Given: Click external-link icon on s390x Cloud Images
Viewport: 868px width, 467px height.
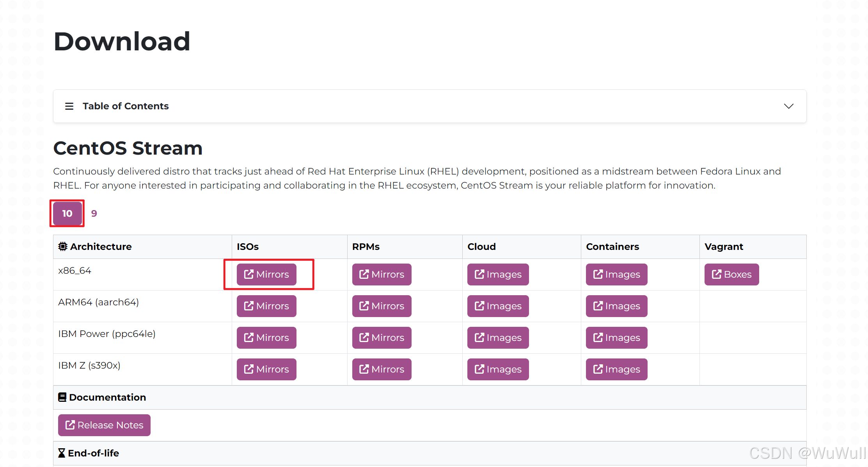Looking at the screenshot, I should click(x=479, y=369).
